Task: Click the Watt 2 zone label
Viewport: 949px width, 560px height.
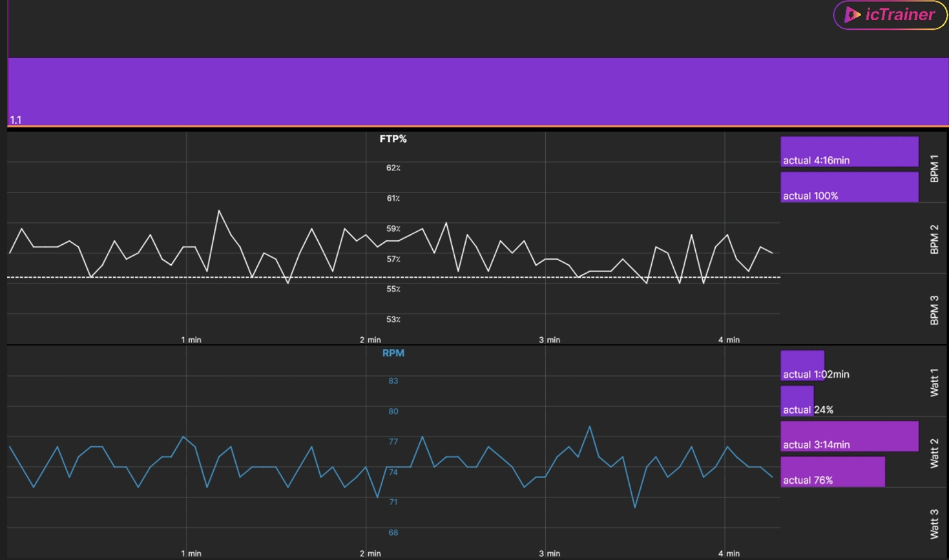Action: [x=934, y=453]
